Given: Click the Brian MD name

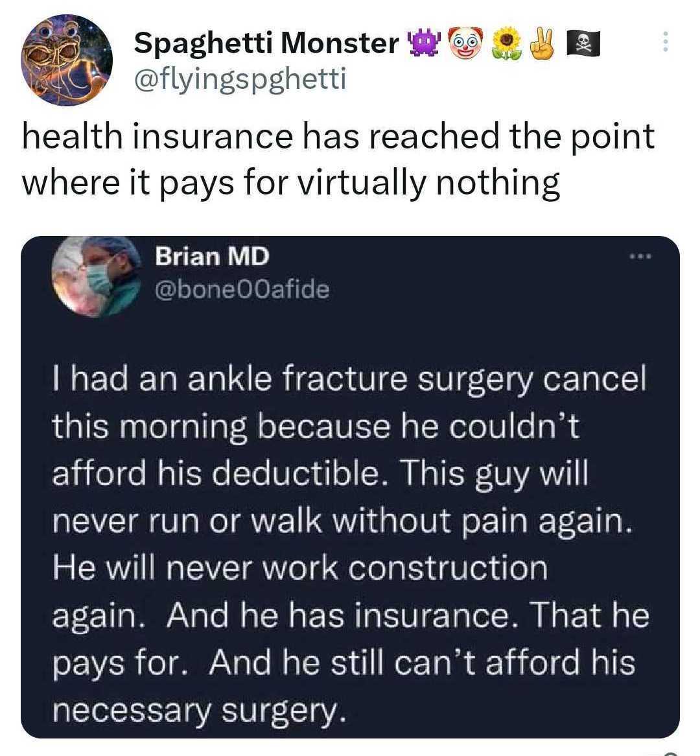Looking at the screenshot, I should click(211, 257).
